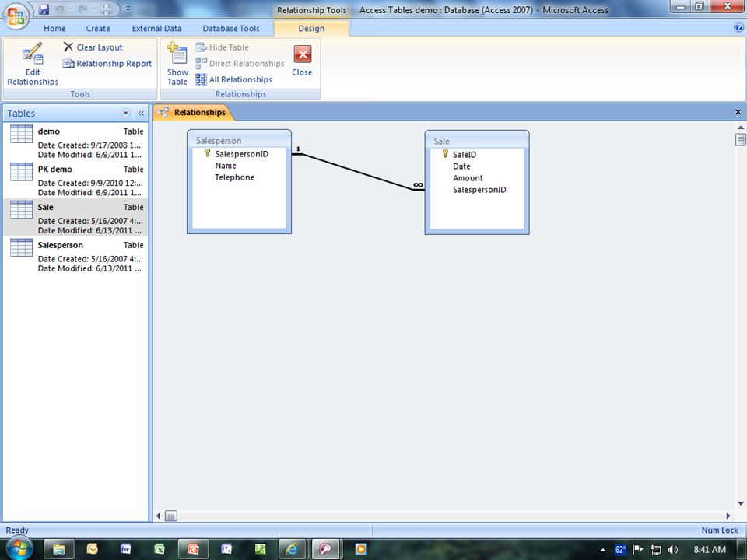Image resolution: width=747 pixels, height=560 pixels.
Task: Expand the Undo history dropdown arrow
Action: 69,9
